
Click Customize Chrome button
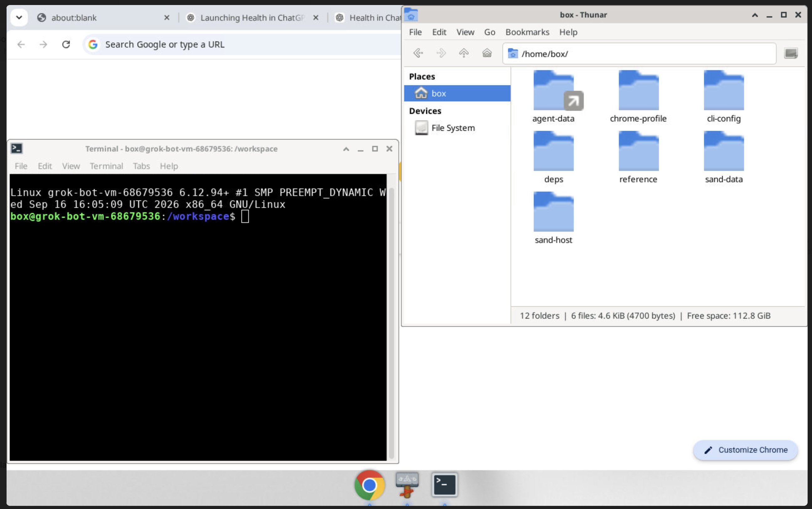pos(745,450)
